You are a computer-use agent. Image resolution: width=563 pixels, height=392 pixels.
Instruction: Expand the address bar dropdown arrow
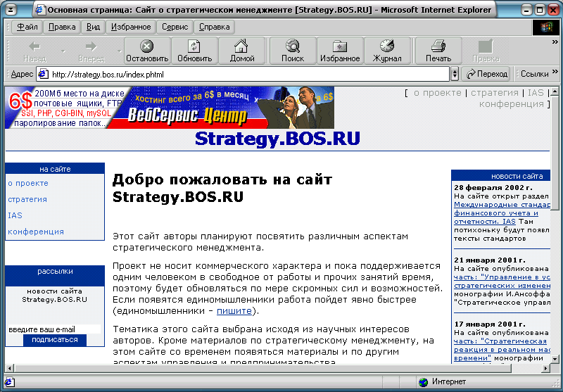[x=455, y=74]
